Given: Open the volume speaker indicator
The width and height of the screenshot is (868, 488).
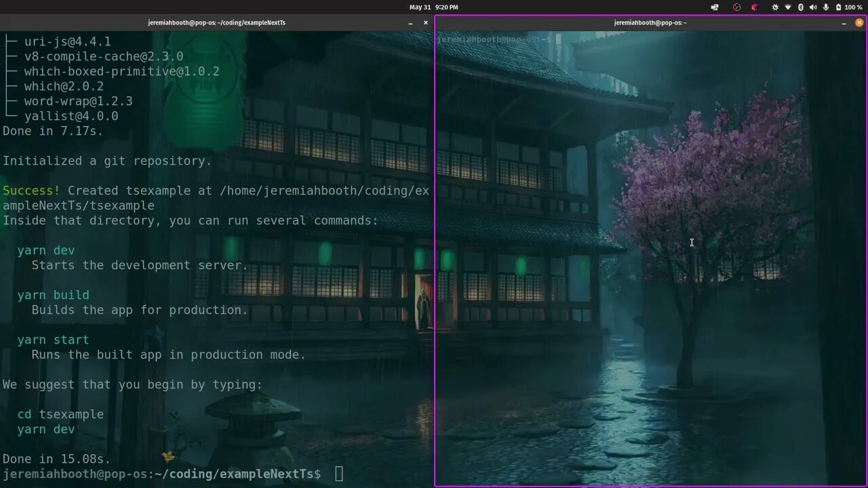Looking at the screenshot, I should pyautogui.click(x=813, y=7).
